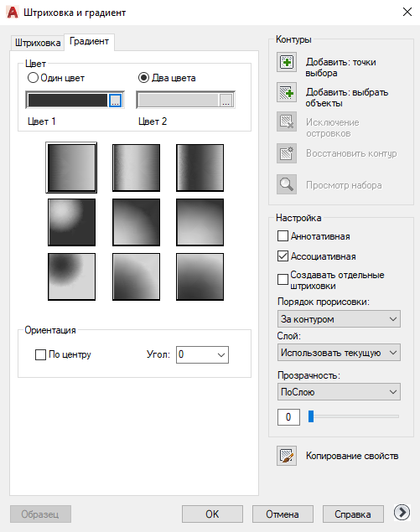Screen dimensions: 420x532
Task: Click the Add pick points icon
Action: click(287, 62)
